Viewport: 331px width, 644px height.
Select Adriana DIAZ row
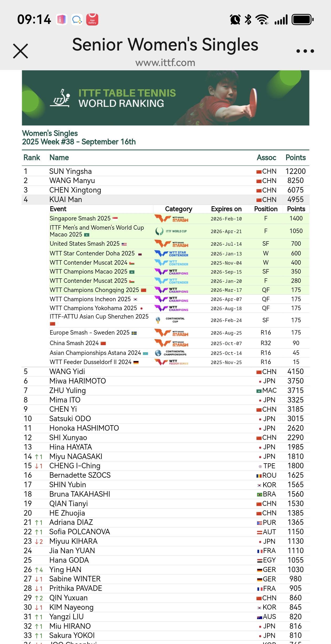(165, 522)
